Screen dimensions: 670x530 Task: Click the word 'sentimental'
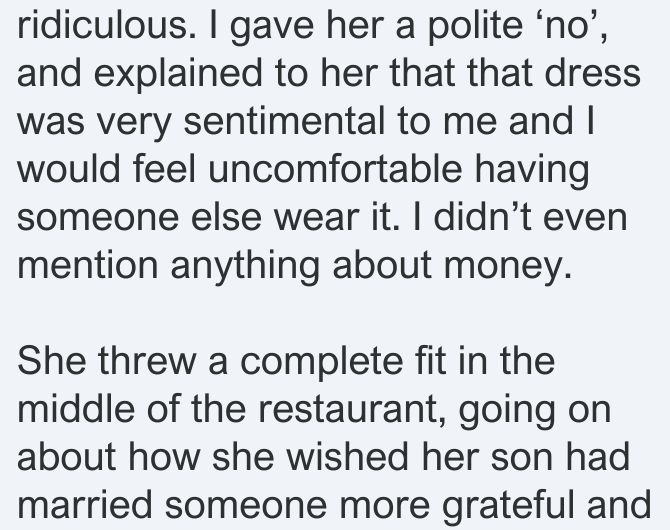284,121
